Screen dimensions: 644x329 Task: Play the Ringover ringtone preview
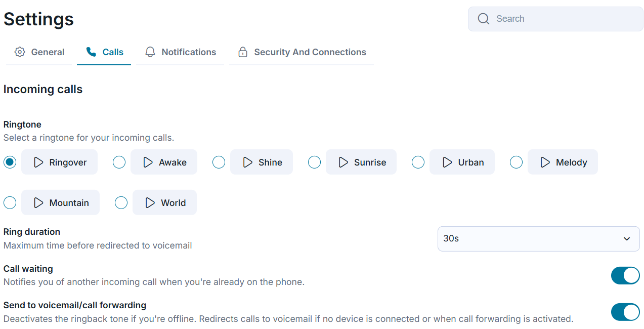click(59, 162)
